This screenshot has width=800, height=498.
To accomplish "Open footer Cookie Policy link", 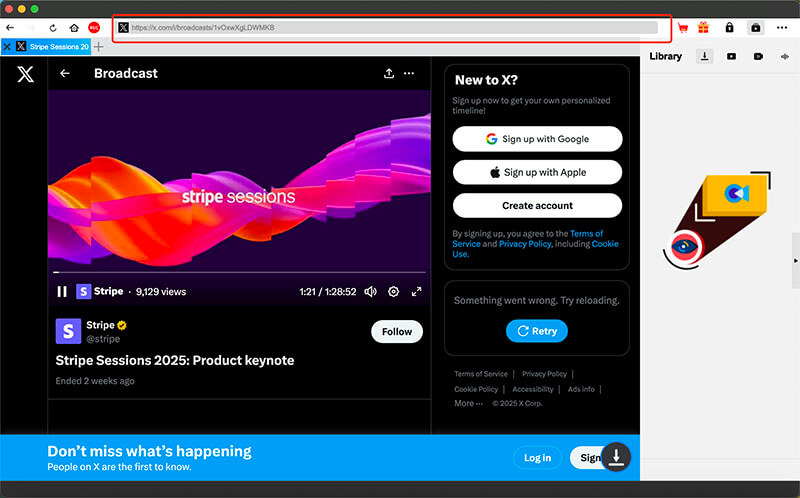I will click(x=476, y=389).
